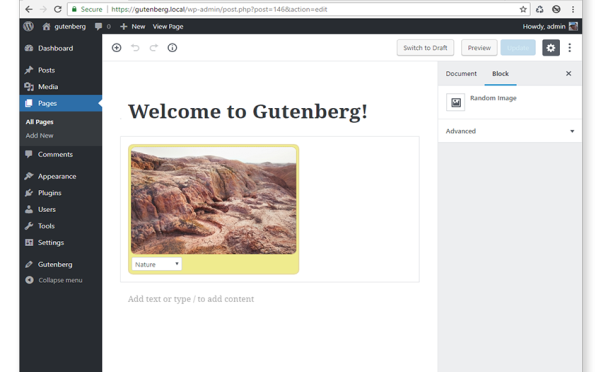Click the Random Image block icon
Viewport: 601px width, 372px height.
pos(456,102)
